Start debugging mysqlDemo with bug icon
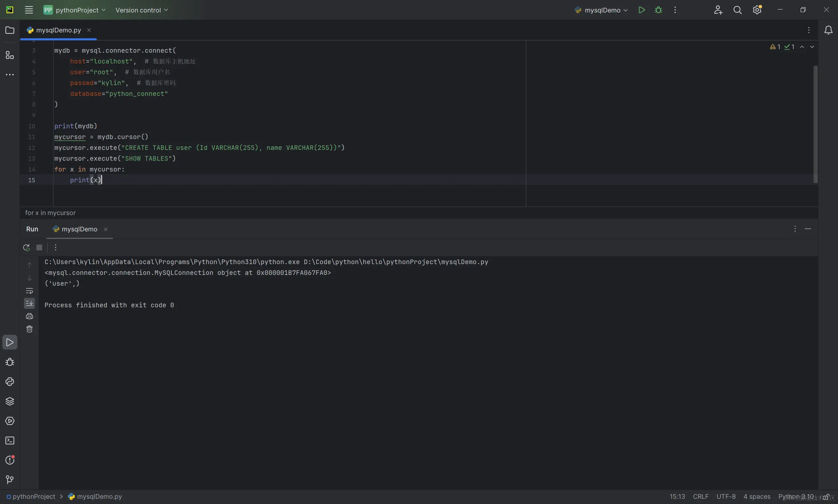 point(658,10)
